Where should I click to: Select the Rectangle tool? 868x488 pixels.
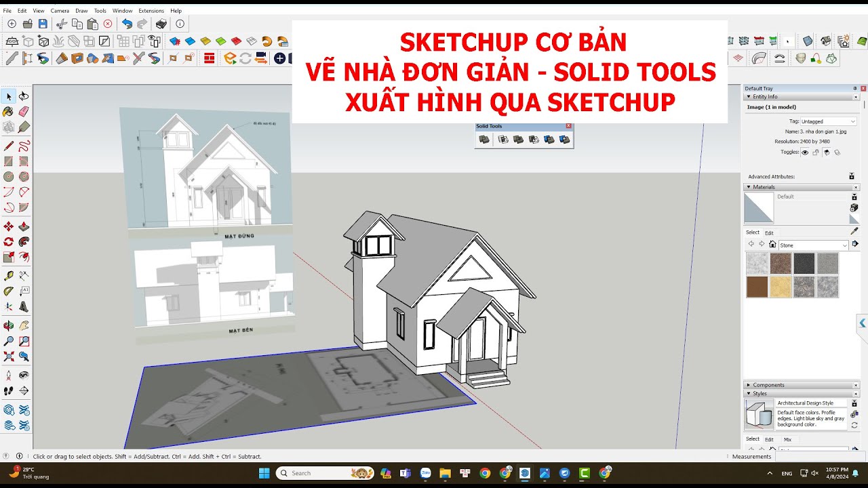click(x=9, y=161)
